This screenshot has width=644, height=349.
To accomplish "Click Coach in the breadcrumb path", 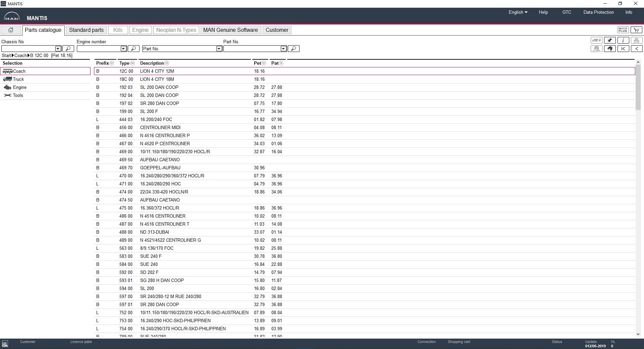I will point(20,56).
